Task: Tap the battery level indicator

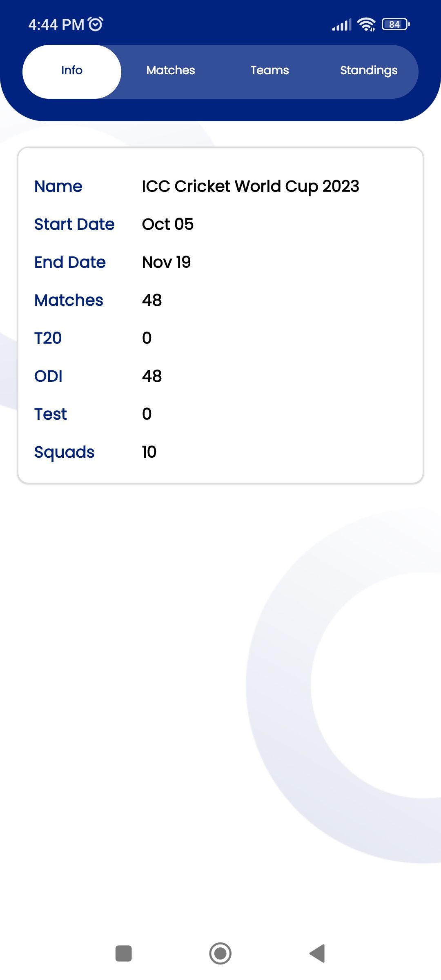Action: (395, 24)
